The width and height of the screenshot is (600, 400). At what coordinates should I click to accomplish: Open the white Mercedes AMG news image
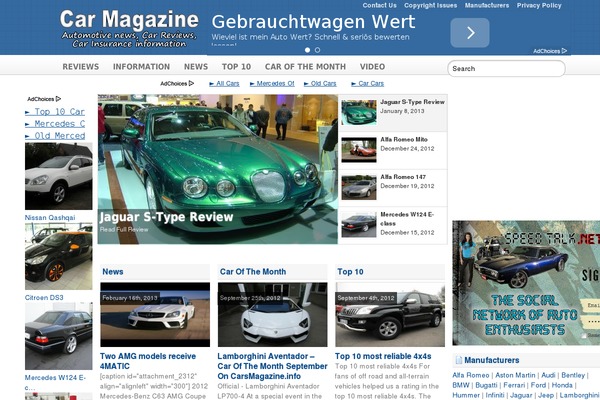155,315
